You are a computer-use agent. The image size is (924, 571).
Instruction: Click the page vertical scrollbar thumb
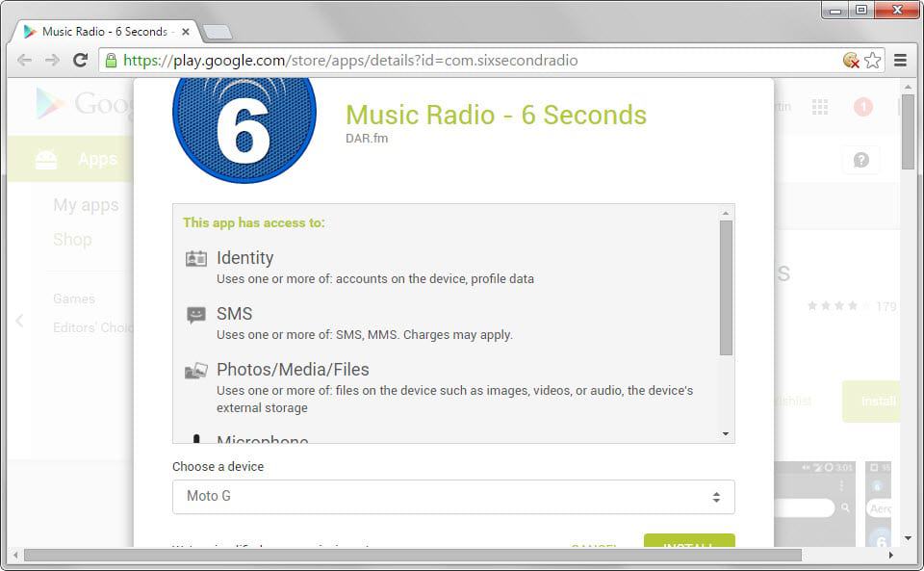(x=908, y=131)
